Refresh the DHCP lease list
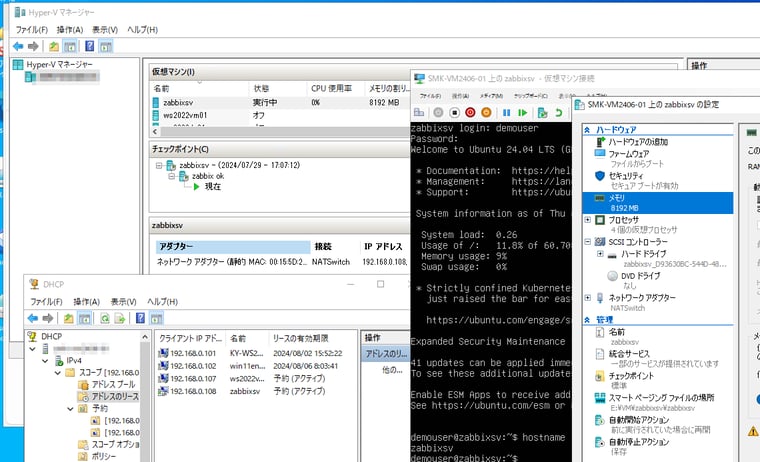Screen dimensions: 760x462 [105, 319]
